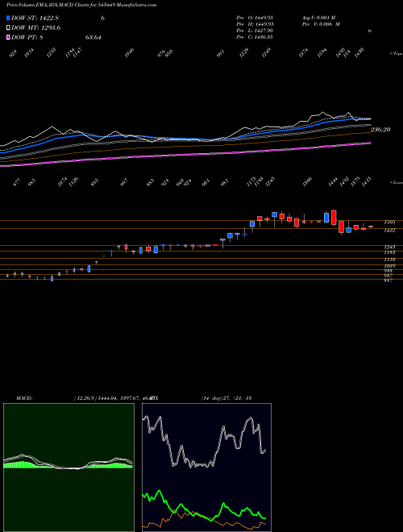The height and width of the screenshot is (532, 403).
Task: Click the ADX '(14 day) 27' values text
Action: tap(226, 398)
